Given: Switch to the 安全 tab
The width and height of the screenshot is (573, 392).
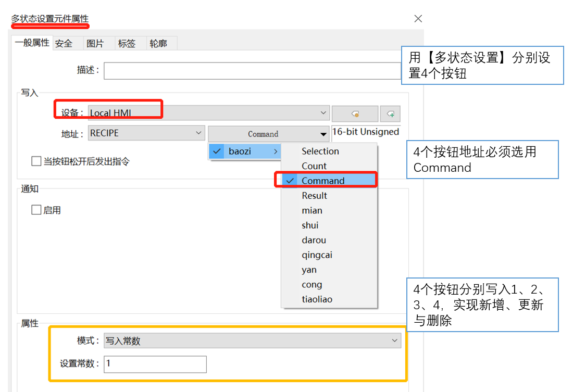Looking at the screenshot, I should click(x=64, y=44).
